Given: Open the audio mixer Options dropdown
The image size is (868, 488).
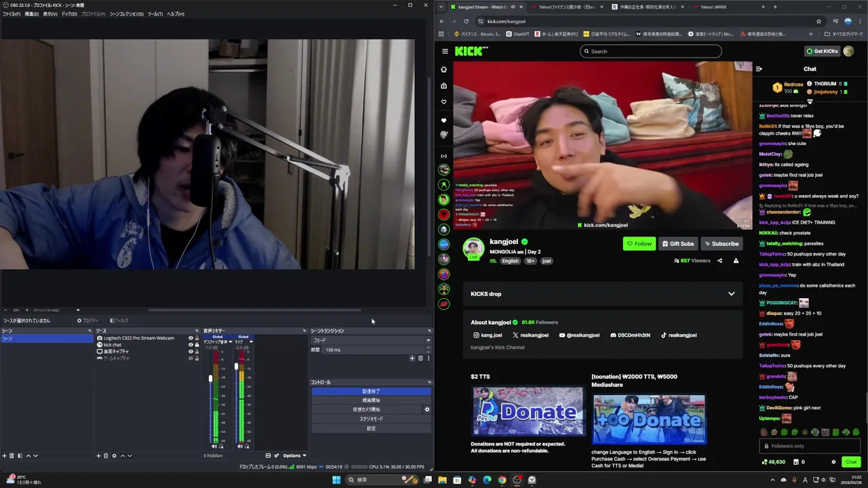Looking at the screenshot, I should (294, 455).
